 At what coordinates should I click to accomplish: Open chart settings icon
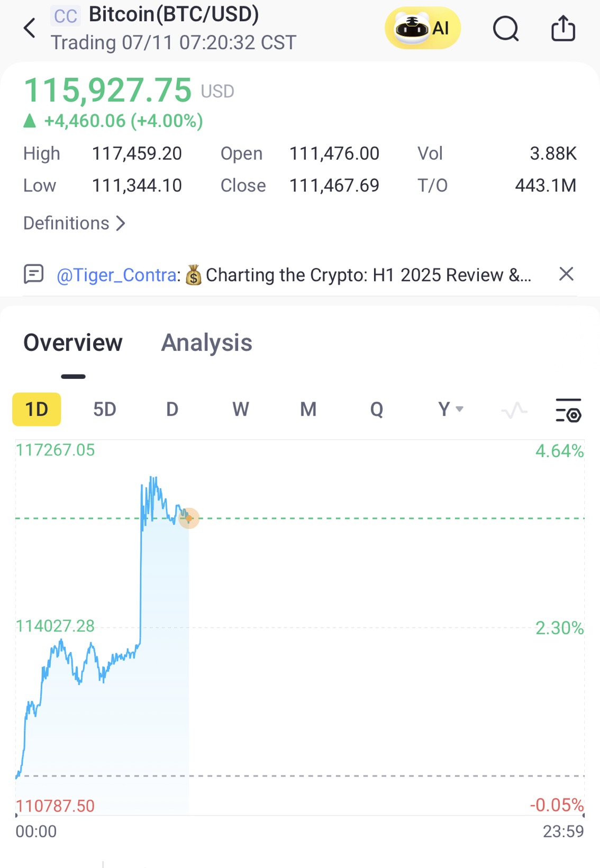point(568,410)
